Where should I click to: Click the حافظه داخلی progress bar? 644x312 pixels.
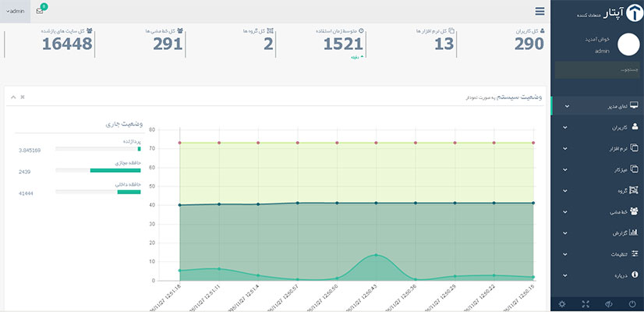point(98,192)
